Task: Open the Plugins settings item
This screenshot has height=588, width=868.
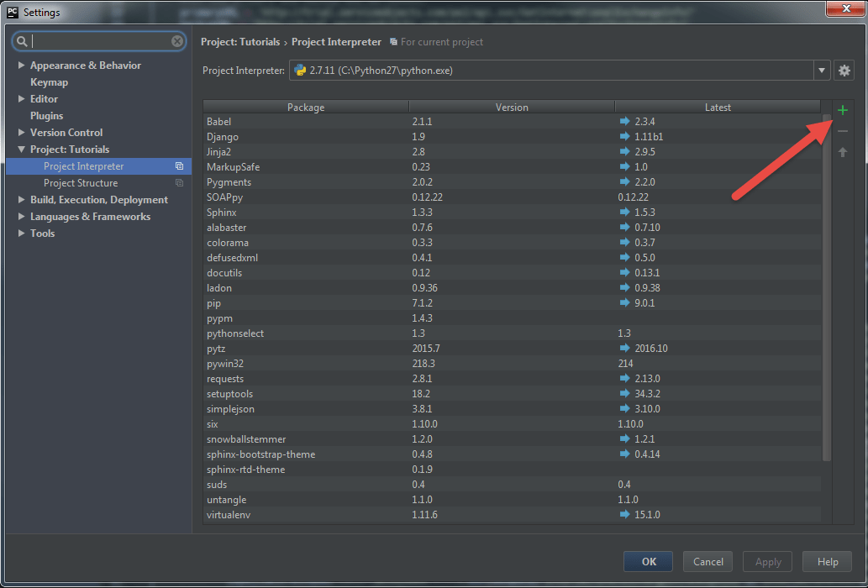Action: coord(46,116)
